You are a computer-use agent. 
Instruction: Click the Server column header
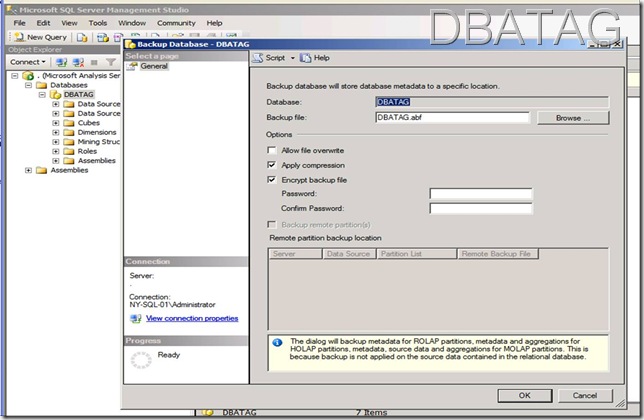pyautogui.click(x=295, y=254)
